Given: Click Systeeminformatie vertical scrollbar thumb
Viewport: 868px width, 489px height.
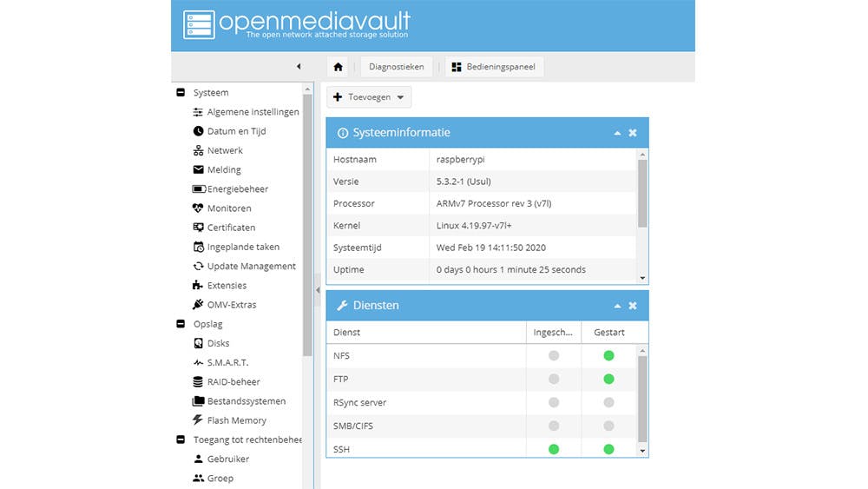Looking at the screenshot, I should 642,194.
